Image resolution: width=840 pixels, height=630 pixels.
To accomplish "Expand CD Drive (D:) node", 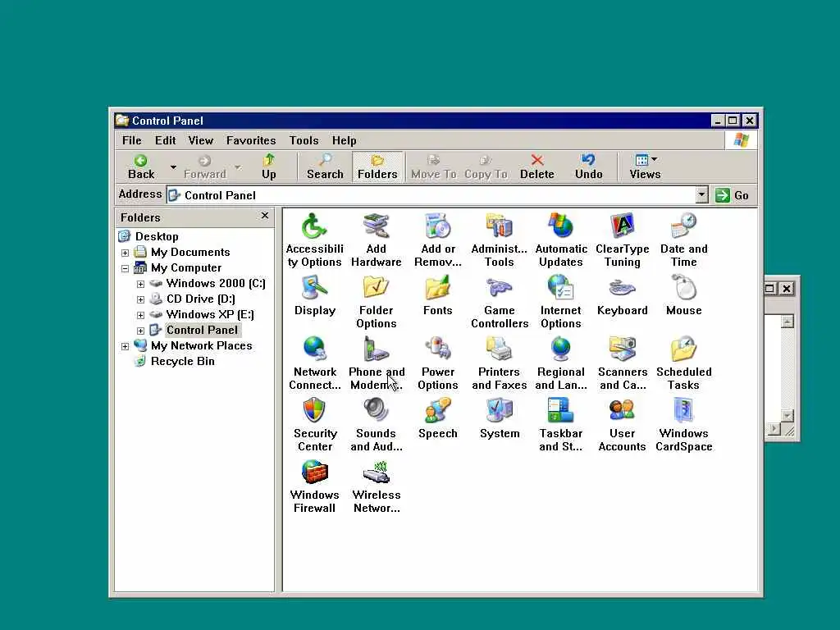I will point(140,299).
